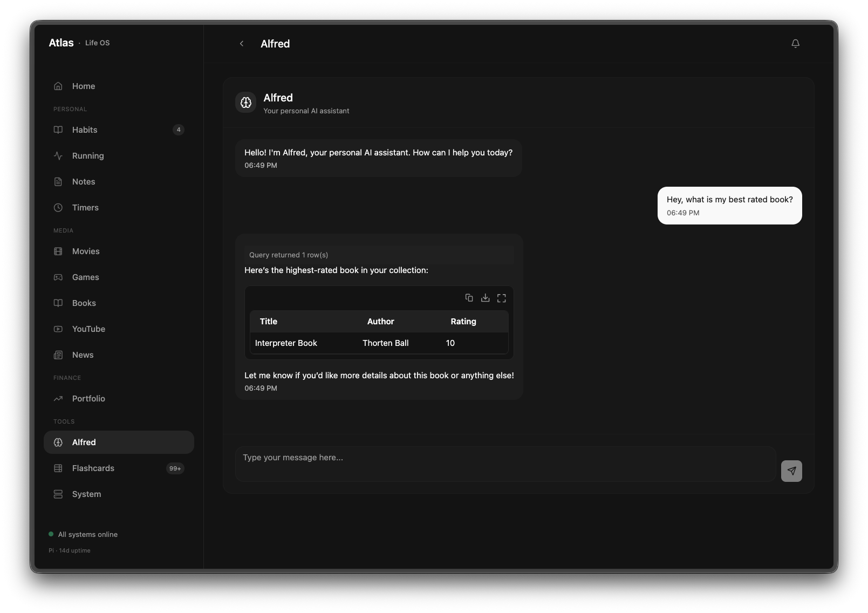Copy the query result table

click(469, 298)
